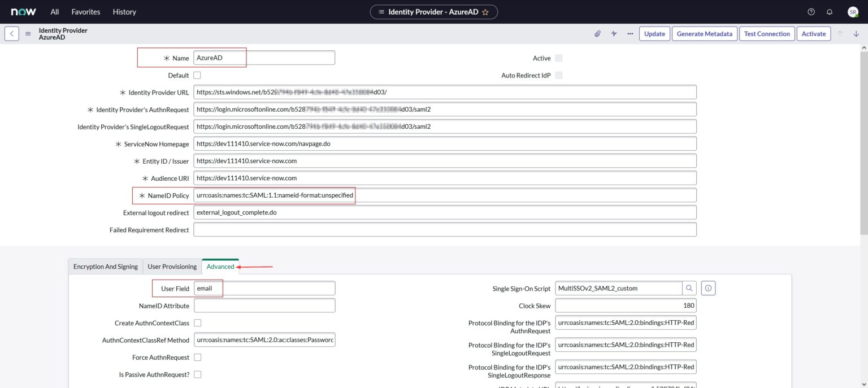This screenshot has width=868, height=388.
Task: Go back using the navigation arrow
Action: click(11, 33)
